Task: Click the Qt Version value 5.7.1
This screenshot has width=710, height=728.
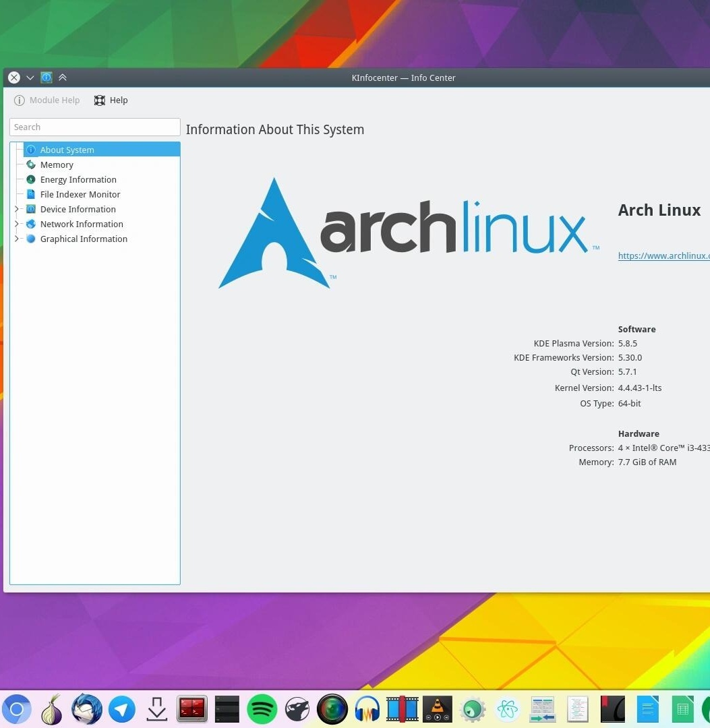Action: pyautogui.click(x=627, y=371)
